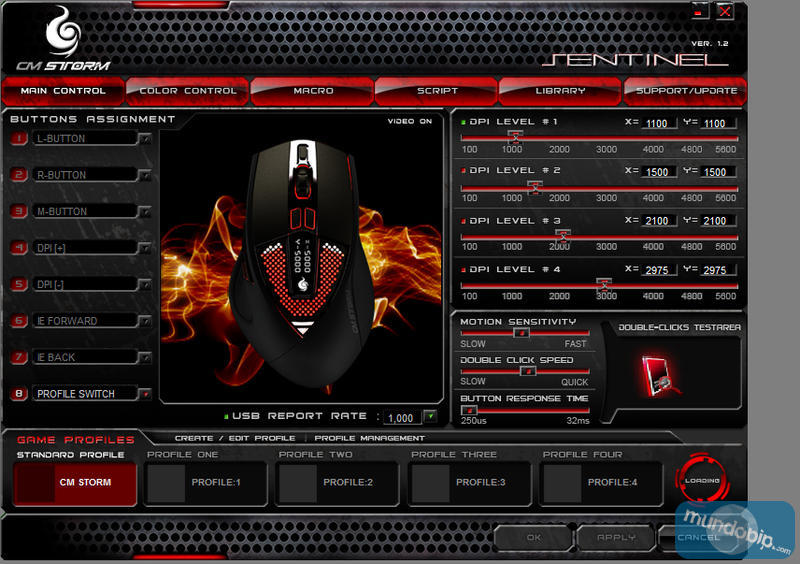Viewport: 800px width, 564px height.
Task: Click the Profile:4 icon square
Action: 562,483
